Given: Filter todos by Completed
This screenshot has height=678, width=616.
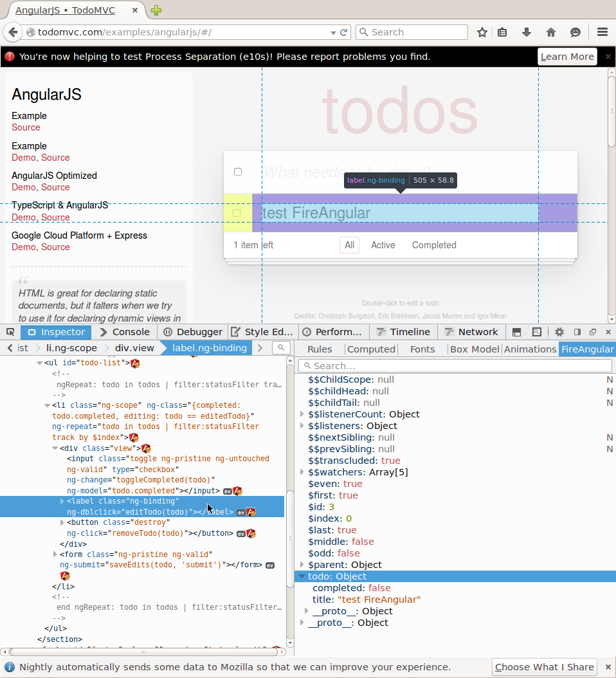Looking at the screenshot, I should tap(434, 245).
